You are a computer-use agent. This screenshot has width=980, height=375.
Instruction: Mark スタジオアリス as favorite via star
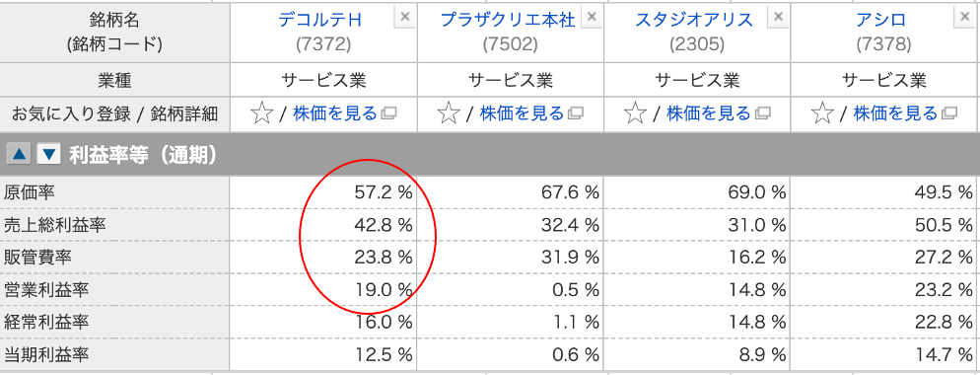pos(635,113)
